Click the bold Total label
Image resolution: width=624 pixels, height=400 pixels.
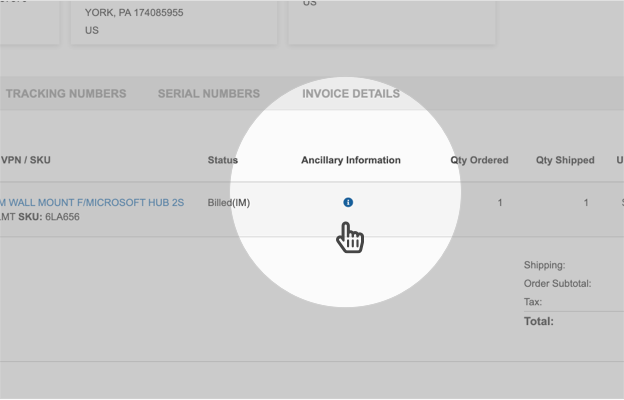[x=539, y=321]
